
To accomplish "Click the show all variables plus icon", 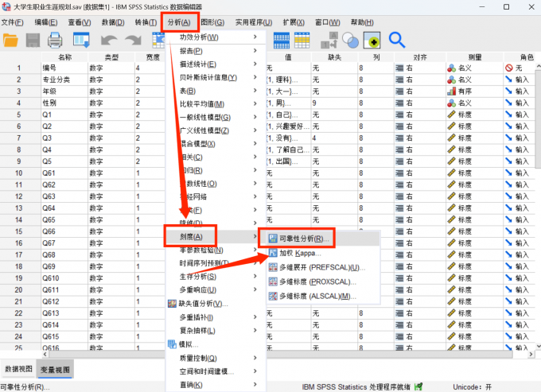I will pos(372,41).
